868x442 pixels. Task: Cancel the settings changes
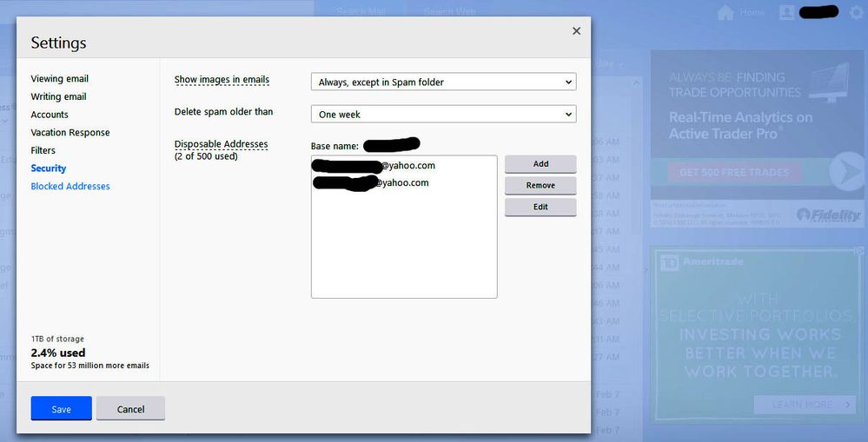pos(130,409)
